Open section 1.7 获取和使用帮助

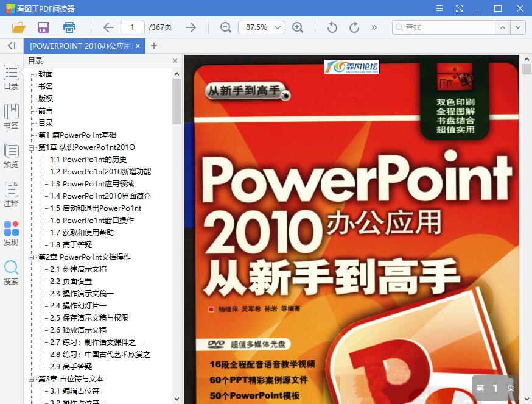pyautogui.click(x=82, y=233)
